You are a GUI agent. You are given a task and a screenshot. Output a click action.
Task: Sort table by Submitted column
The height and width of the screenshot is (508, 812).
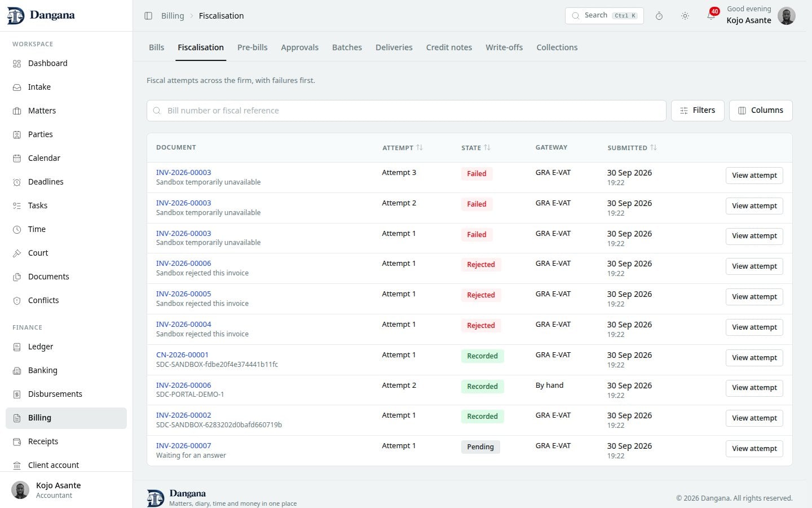click(x=632, y=148)
